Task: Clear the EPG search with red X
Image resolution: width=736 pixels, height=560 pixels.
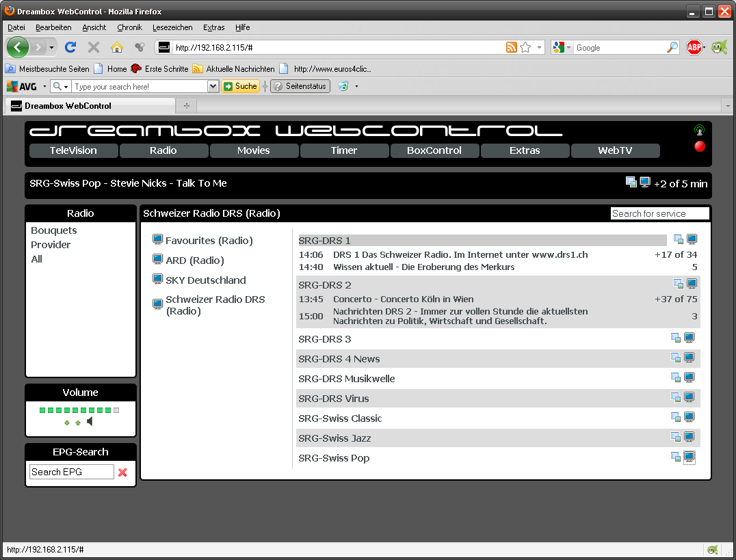Action: click(x=122, y=472)
